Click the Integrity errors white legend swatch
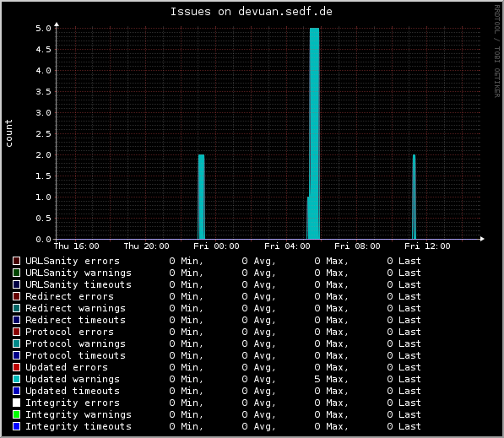The image size is (504, 438). point(16,403)
